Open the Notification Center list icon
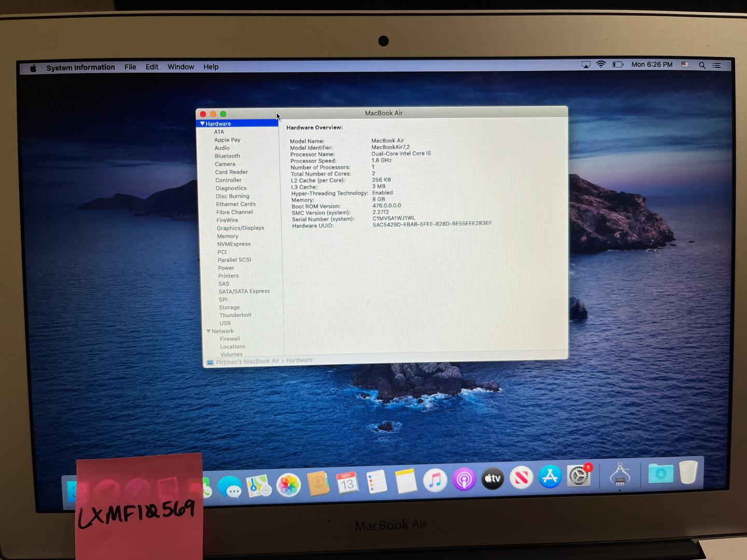This screenshot has width=747, height=560. (717, 65)
